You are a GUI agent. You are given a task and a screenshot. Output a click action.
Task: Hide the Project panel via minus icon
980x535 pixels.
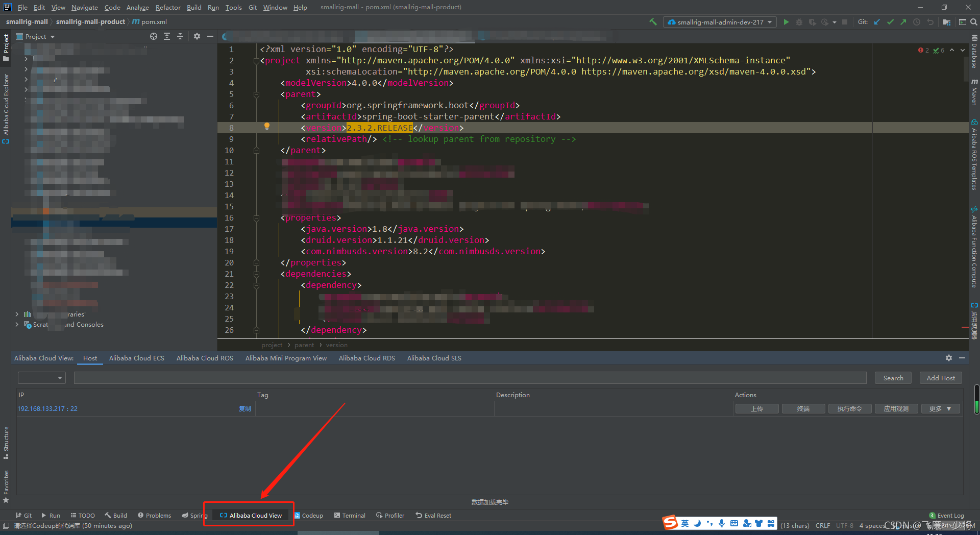(x=210, y=36)
